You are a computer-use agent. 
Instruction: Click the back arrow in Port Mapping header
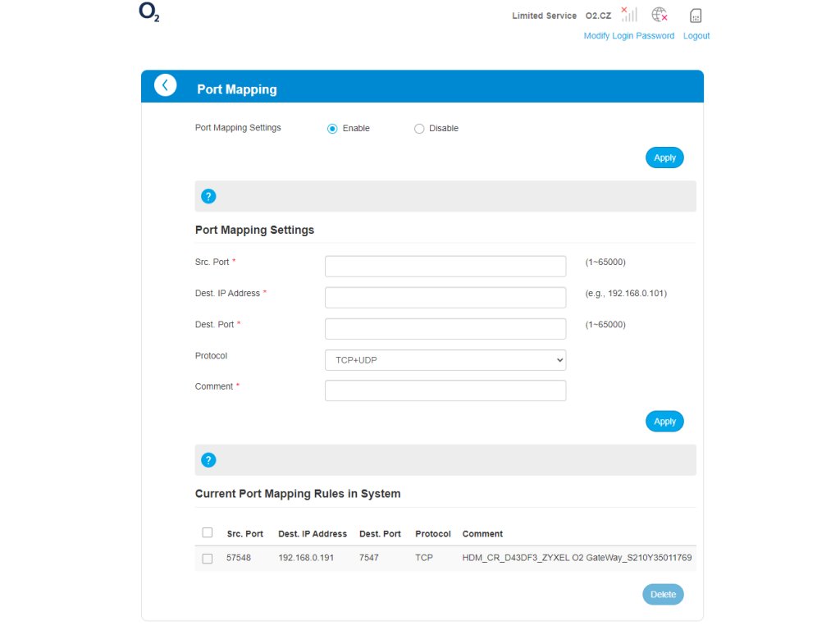(165, 85)
